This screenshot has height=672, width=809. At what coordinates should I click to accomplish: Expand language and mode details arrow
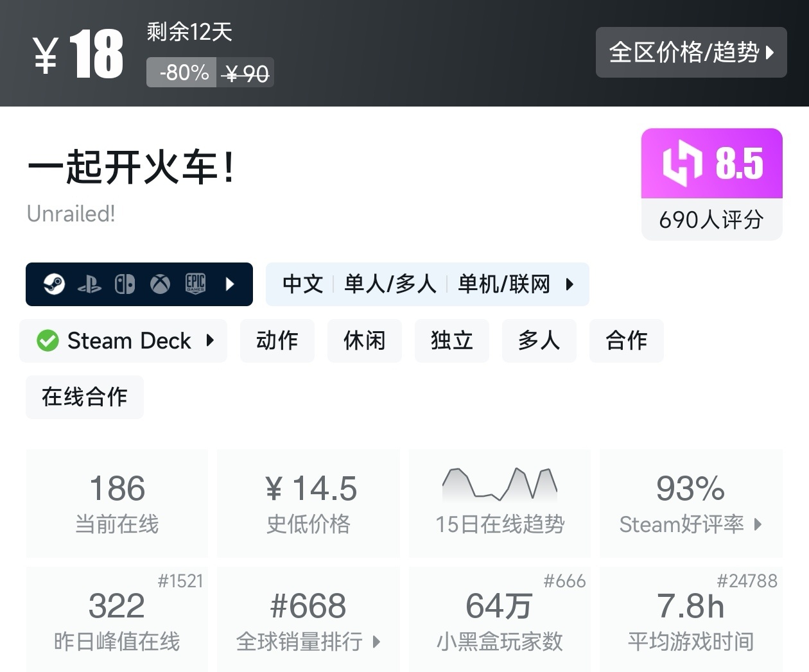click(570, 284)
